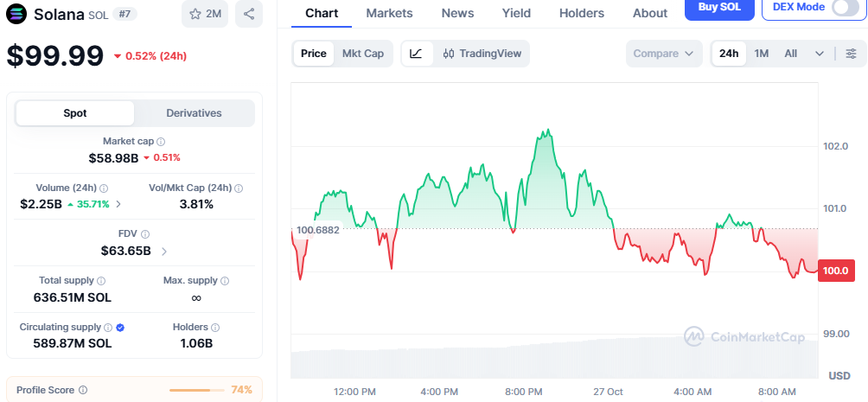This screenshot has height=402, width=868.
Task: Click info icon next to Profile Score
Action: pyautogui.click(x=83, y=391)
